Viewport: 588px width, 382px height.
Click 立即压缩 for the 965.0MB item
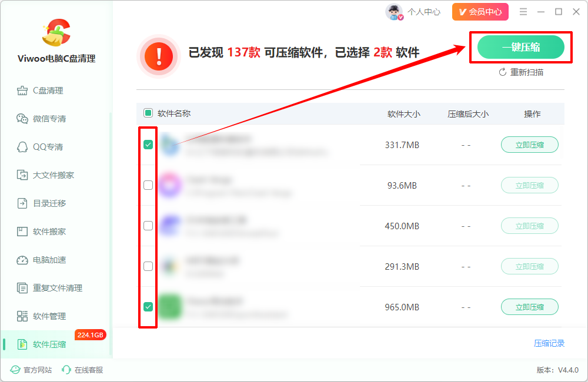tap(530, 307)
